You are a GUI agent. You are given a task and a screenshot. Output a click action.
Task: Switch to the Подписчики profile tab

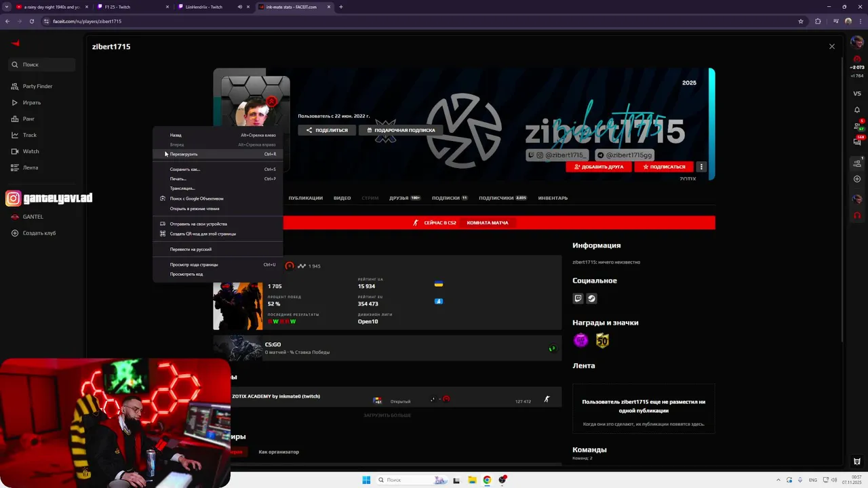tap(502, 198)
